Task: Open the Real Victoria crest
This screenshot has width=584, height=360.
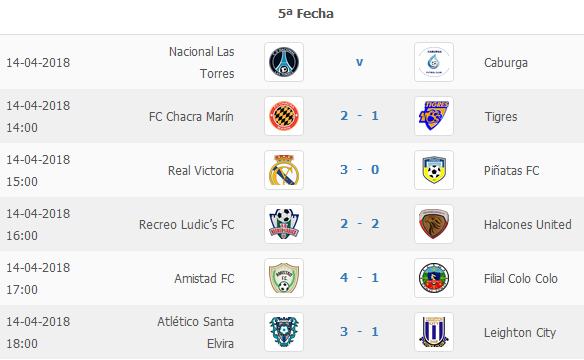Action: 284,170
